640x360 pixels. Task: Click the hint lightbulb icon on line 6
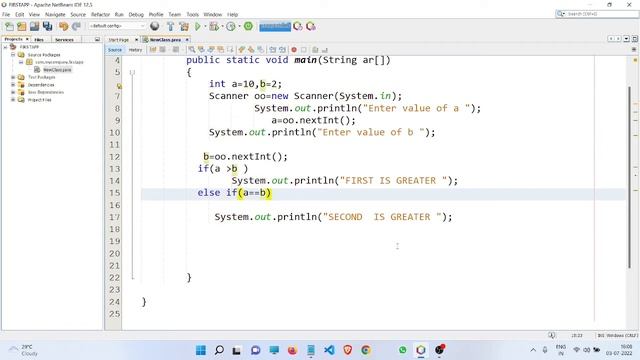click(x=119, y=86)
